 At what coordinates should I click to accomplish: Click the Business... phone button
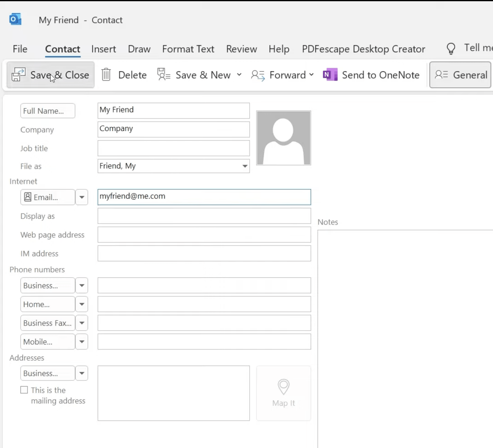[48, 286]
